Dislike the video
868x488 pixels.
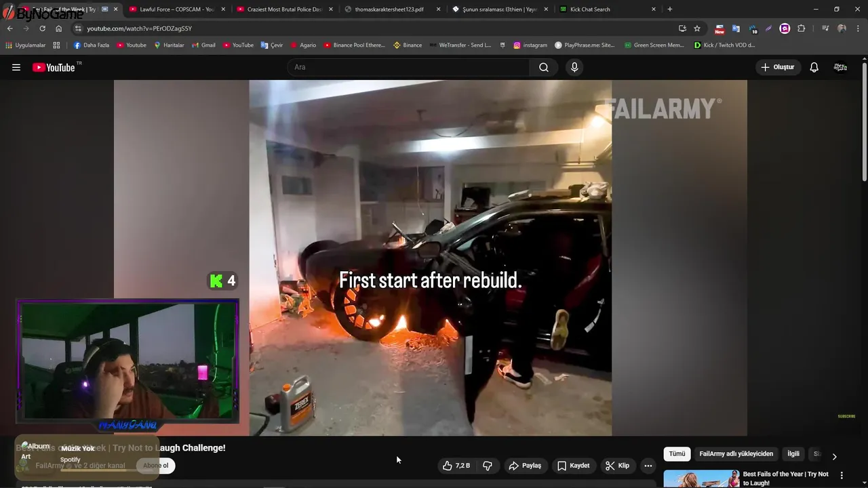point(488,466)
